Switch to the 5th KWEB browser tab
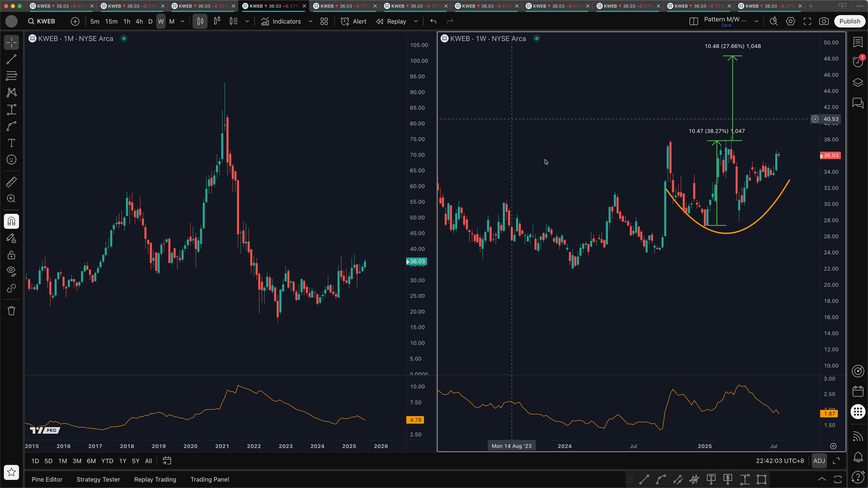The image size is (868, 488). tap(344, 6)
